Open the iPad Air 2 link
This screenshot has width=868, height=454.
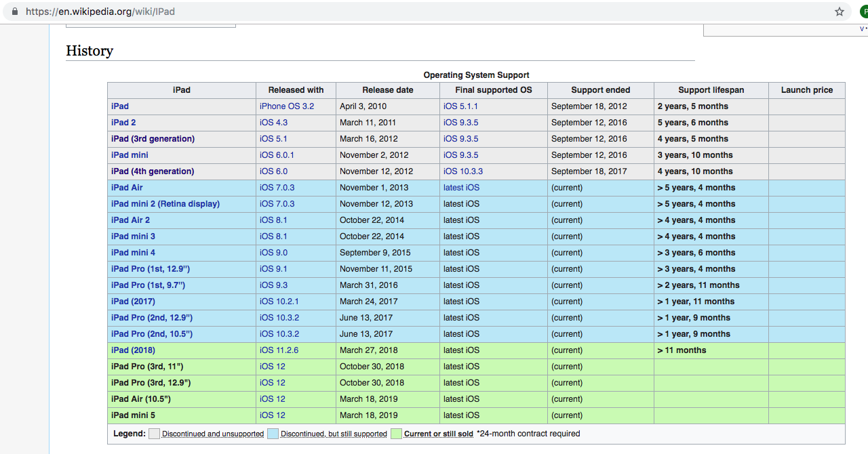131,220
